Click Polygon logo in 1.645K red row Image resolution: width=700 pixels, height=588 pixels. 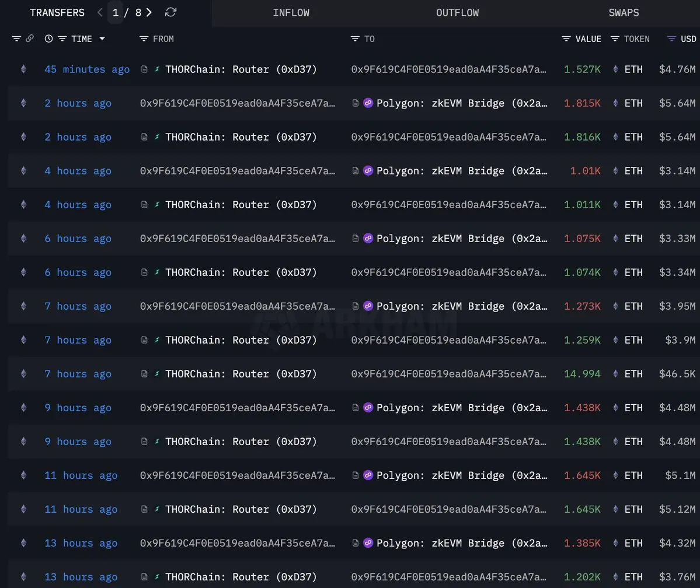click(368, 475)
